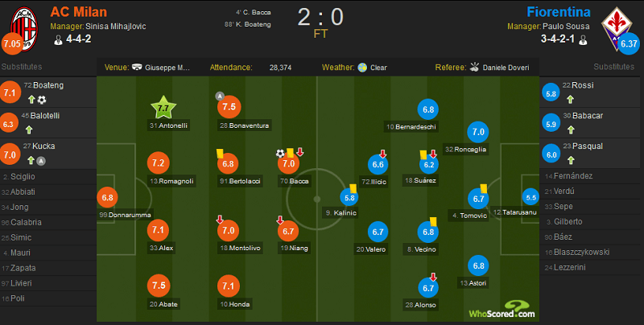The width and height of the screenshot is (644, 325).
Task: Click the green sub-on arrow under Balotelli
Action: pos(29,130)
